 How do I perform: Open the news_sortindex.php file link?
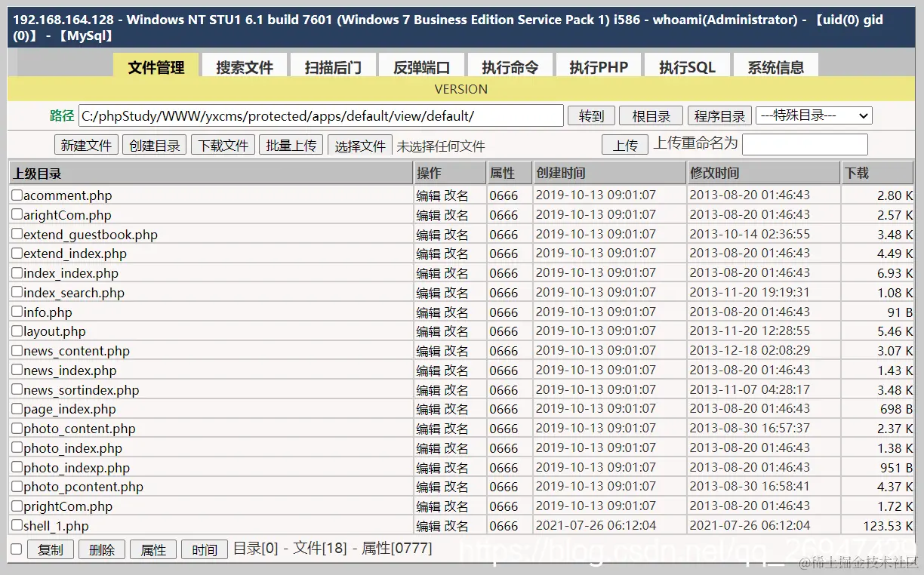82,390
